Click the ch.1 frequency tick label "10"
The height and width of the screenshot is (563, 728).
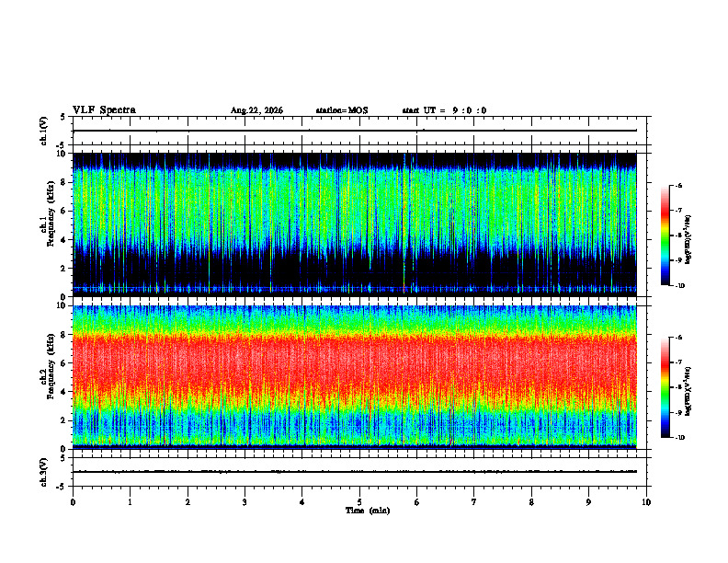click(63, 154)
